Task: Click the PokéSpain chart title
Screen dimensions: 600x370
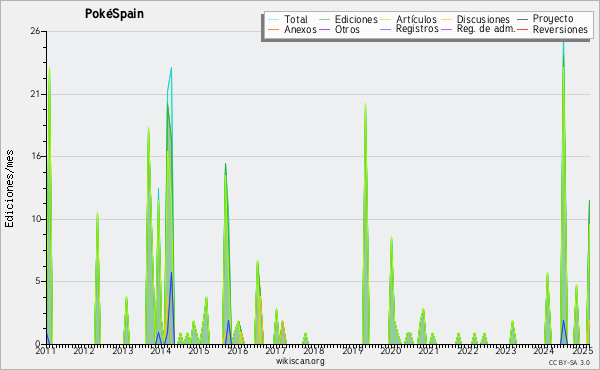Action: tap(114, 14)
